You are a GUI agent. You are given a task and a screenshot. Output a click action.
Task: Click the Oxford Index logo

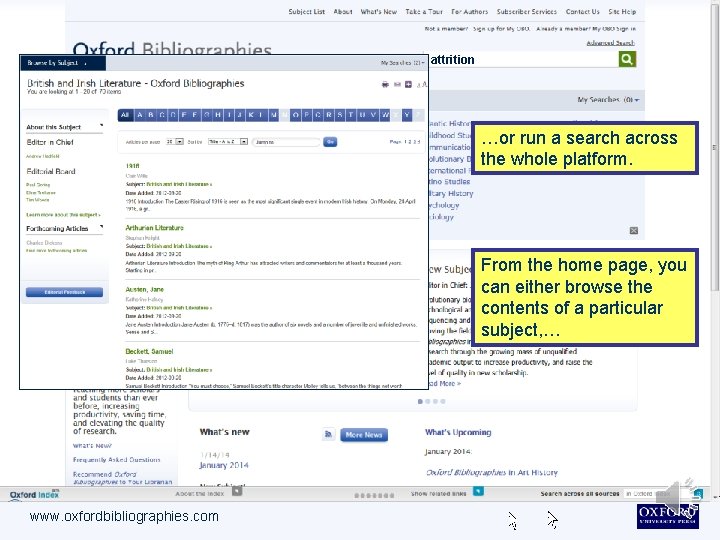pyautogui.click(x=34, y=495)
